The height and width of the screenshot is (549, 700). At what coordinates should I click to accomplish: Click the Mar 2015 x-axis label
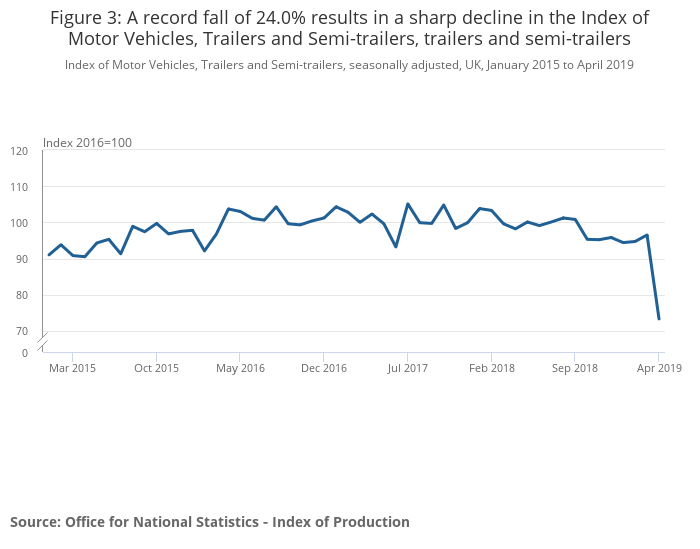[73, 368]
